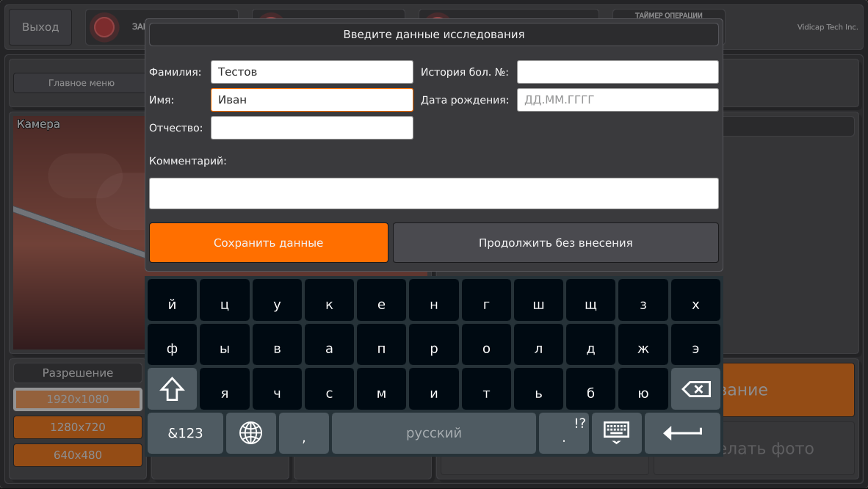Switch keyboard language with globe key
This screenshot has width=868, height=489.
250,433
